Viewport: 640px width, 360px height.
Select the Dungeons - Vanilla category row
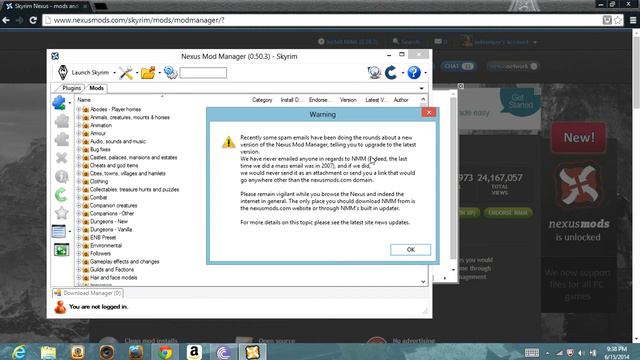[x=111, y=229]
